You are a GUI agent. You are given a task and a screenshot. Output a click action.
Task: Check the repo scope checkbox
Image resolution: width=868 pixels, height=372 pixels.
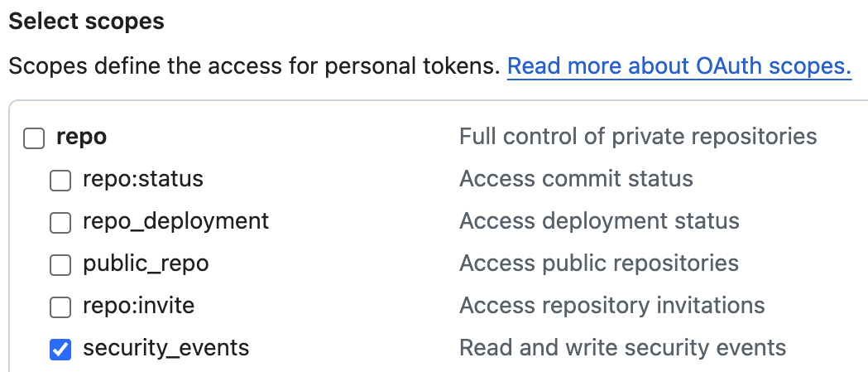tap(34, 138)
